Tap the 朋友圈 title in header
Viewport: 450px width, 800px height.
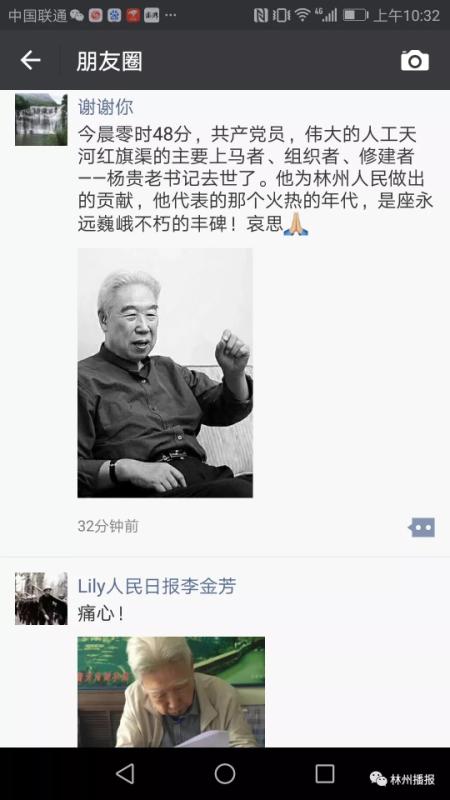[x=109, y=61]
